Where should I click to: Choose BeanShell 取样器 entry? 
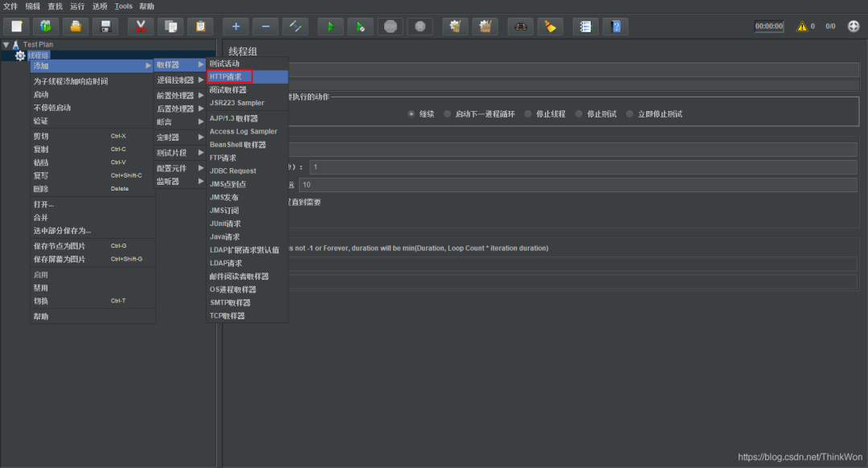click(248, 145)
